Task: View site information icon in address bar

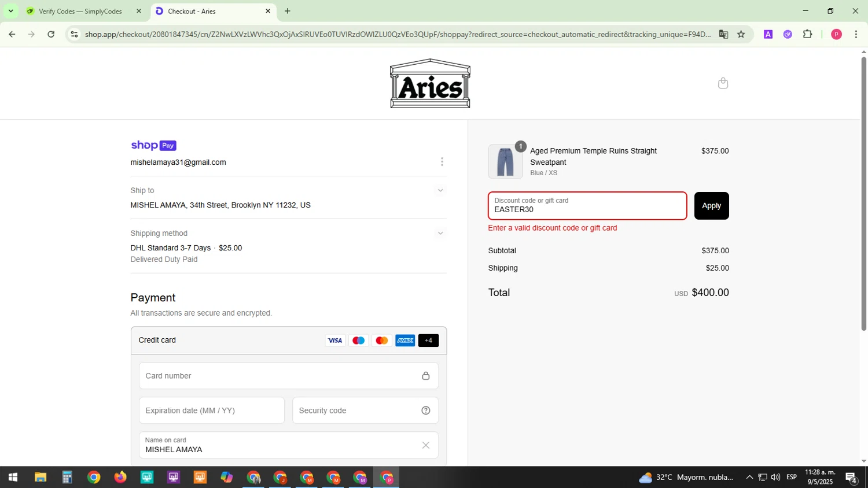Action: click(74, 34)
